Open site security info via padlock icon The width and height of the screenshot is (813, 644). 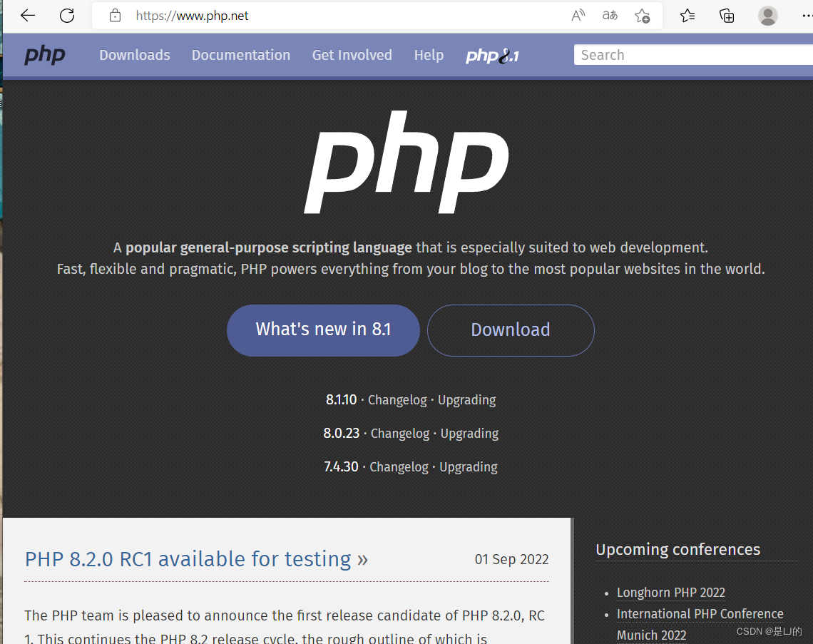point(114,15)
